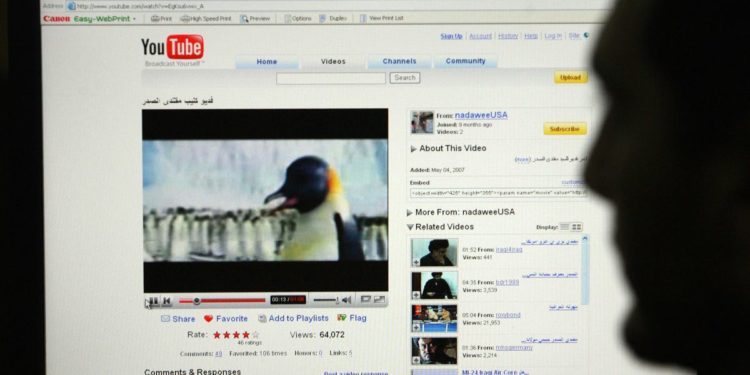Click View Print List in toolbar
Image resolution: width=750 pixels, height=375 pixels.
click(382, 18)
